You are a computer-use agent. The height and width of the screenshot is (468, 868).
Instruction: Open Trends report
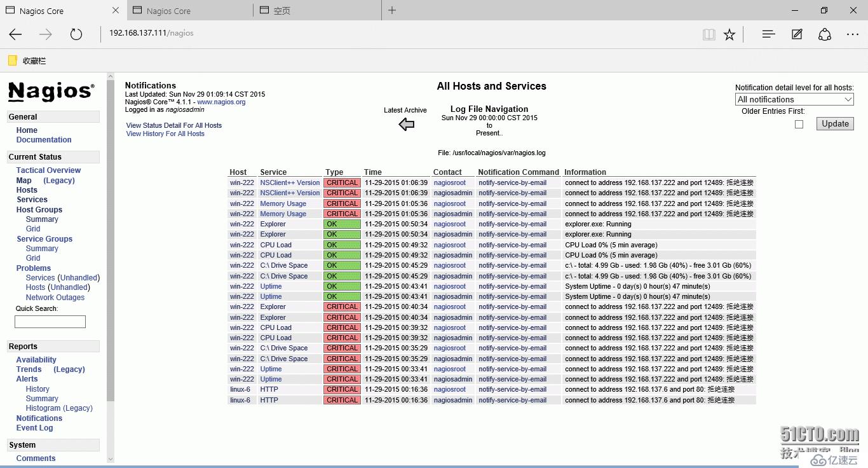29,369
